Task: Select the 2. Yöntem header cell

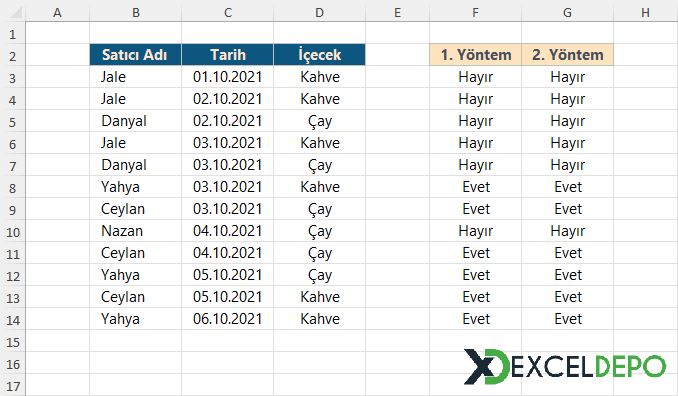Action: 567,55
